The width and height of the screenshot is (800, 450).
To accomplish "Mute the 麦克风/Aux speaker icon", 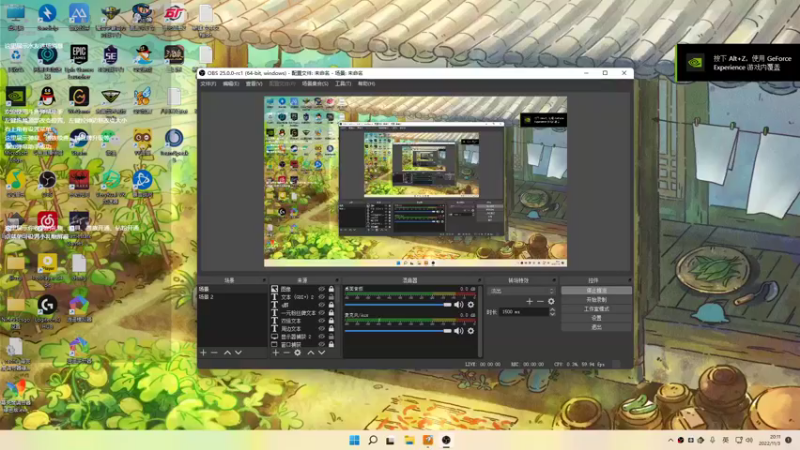I will (459, 331).
